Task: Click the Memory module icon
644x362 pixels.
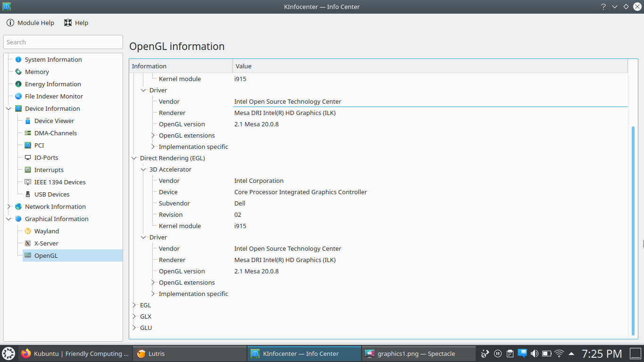Action: (18, 72)
